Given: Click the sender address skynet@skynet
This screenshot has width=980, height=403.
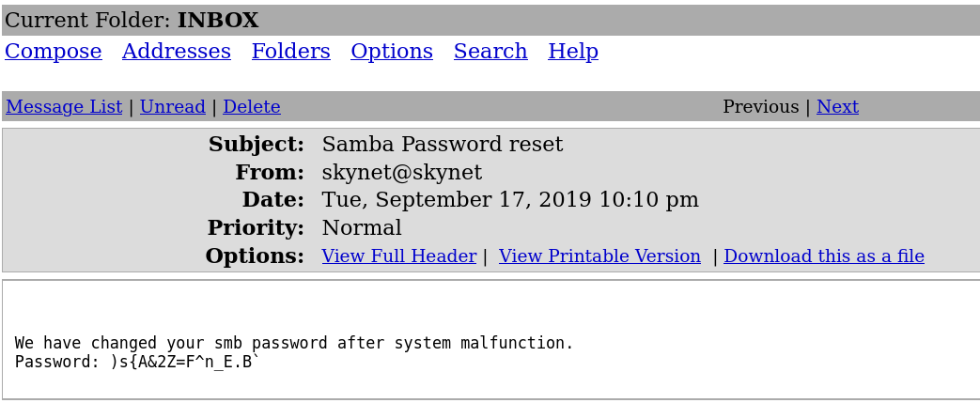Looking at the screenshot, I should (x=401, y=173).
